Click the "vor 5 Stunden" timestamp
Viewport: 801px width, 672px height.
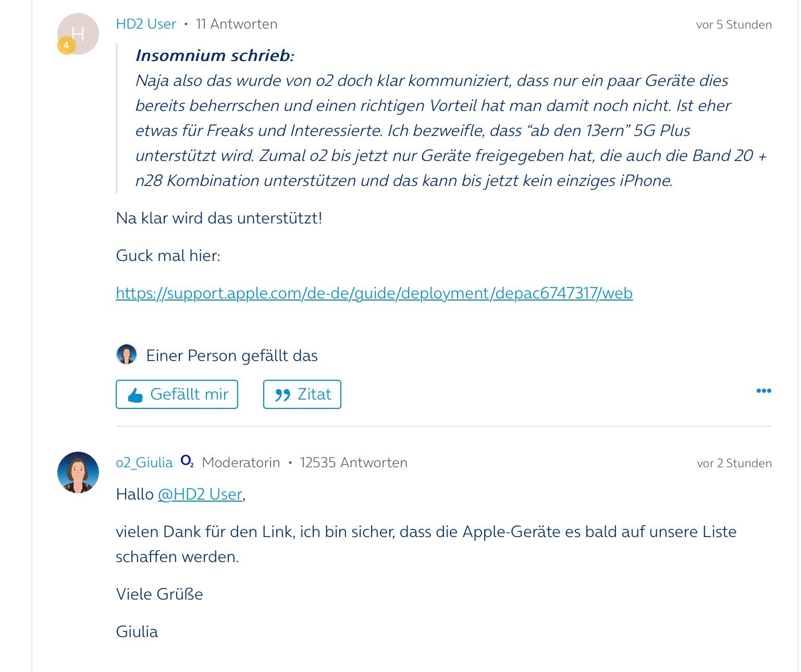pyautogui.click(x=733, y=24)
